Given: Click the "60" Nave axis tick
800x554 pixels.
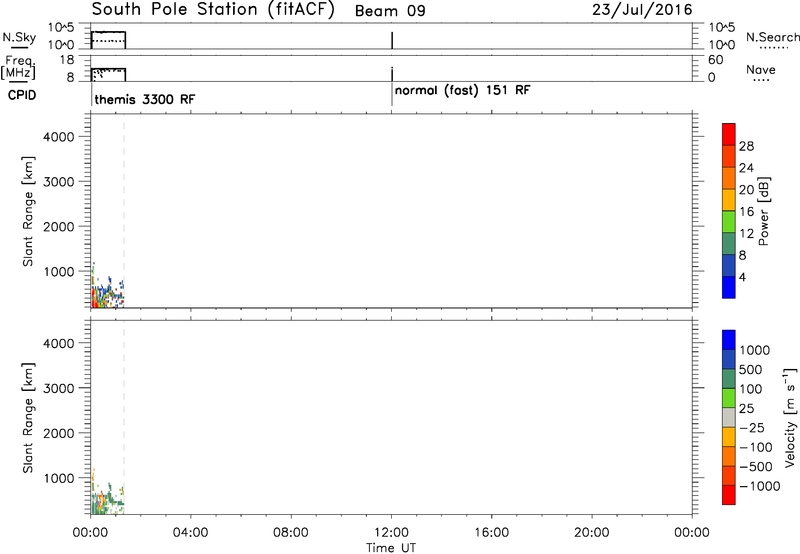Looking at the screenshot, I should [715, 60].
